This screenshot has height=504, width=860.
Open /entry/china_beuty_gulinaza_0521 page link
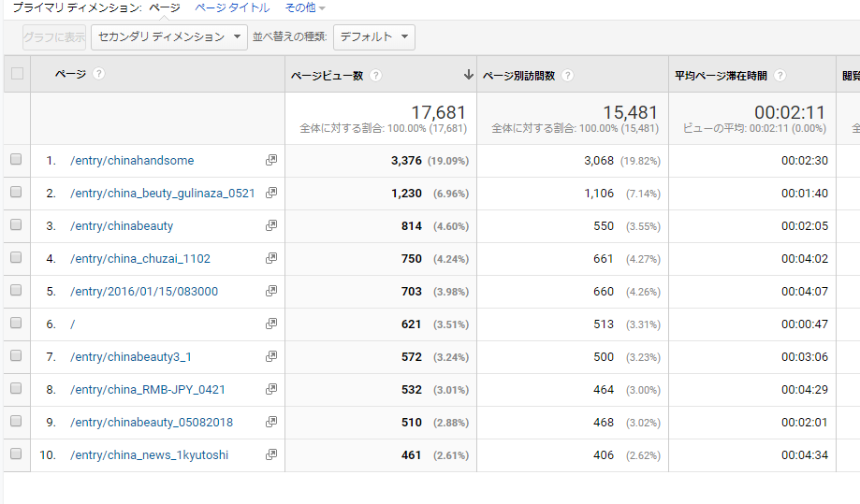162,194
